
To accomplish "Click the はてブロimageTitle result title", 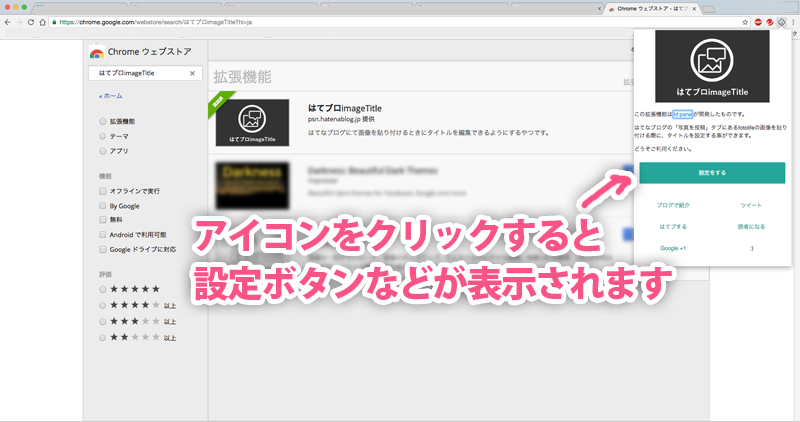I will pos(345,108).
